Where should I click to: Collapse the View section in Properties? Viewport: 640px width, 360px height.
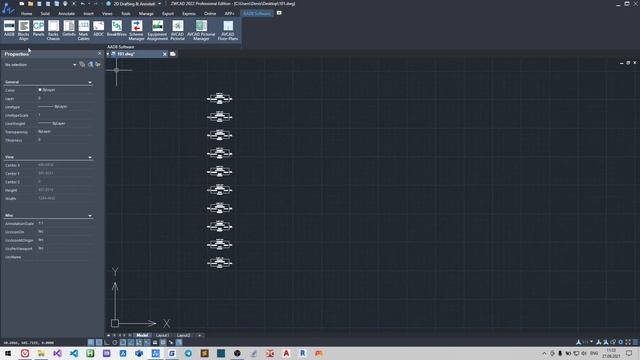pyautogui.click(x=90, y=157)
